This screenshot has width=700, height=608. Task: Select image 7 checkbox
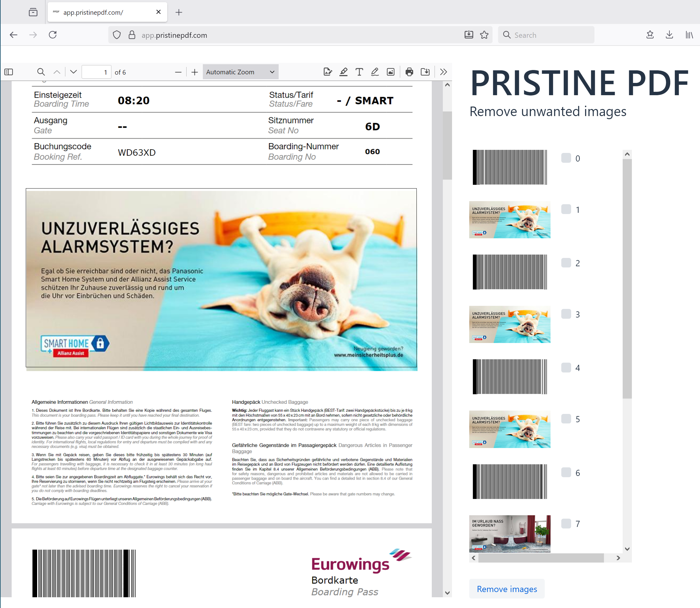click(566, 524)
